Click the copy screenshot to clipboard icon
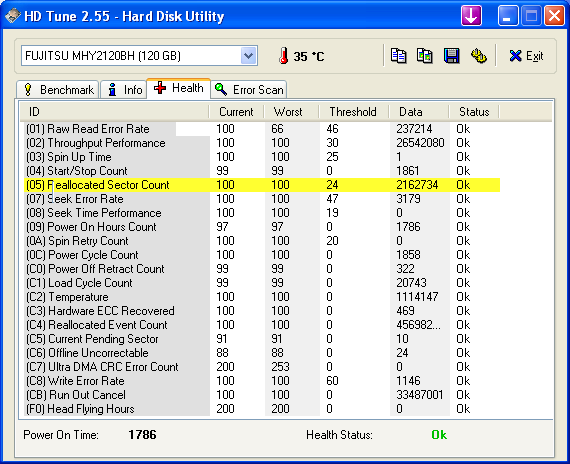 [425, 56]
